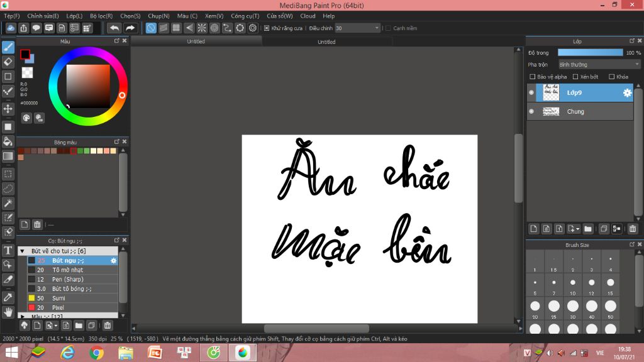Open the Cloud menu
Image resolution: width=644 pixels, height=362 pixels.
coord(308,16)
